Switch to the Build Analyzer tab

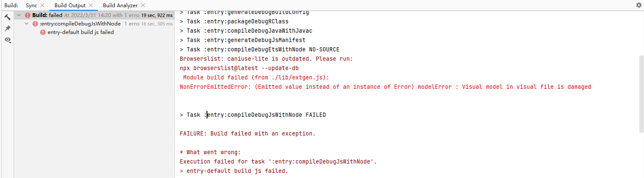tap(120, 6)
